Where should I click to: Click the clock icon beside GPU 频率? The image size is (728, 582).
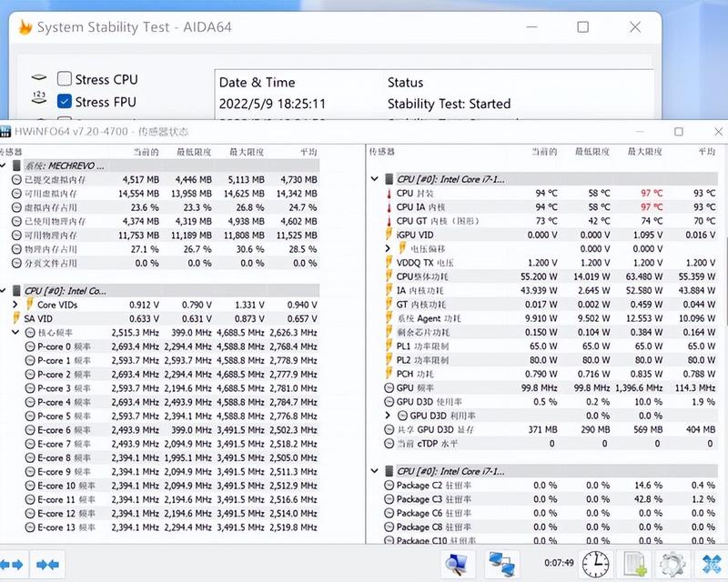coord(389,388)
